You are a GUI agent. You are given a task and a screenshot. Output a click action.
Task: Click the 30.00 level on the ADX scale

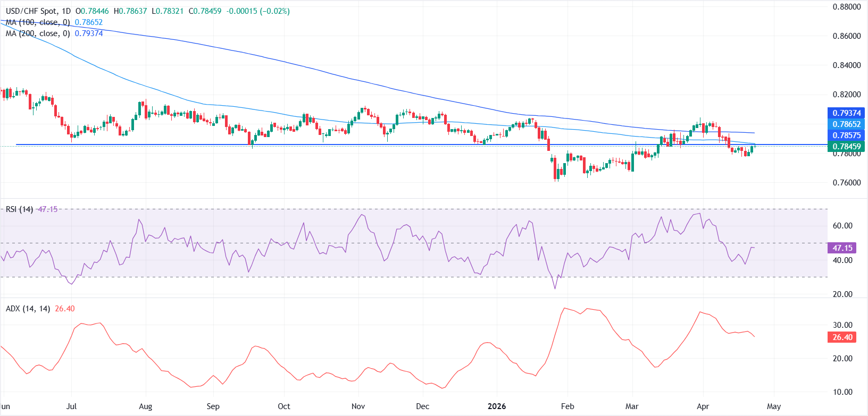(842, 325)
